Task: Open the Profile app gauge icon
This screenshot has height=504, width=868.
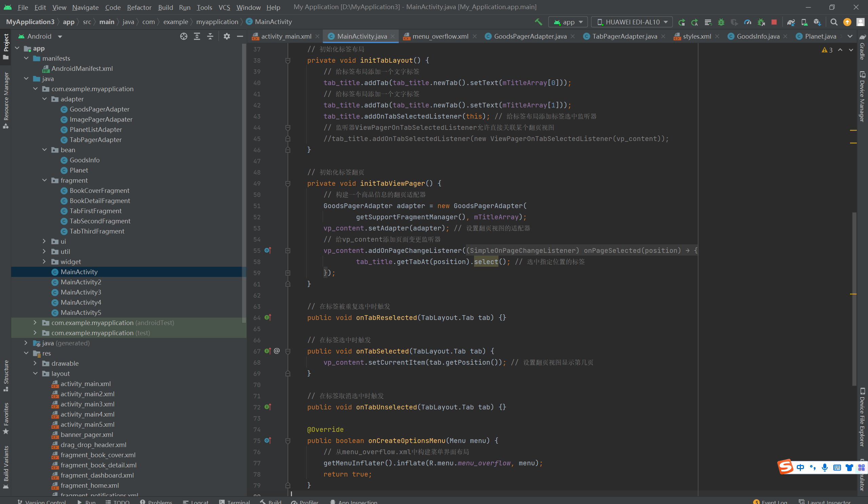Action: pyautogui.click(x=747, y=22)
